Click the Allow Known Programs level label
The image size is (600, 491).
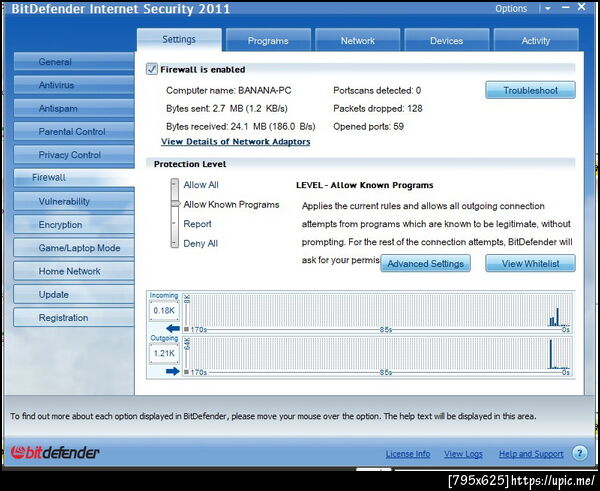point(232,204)
